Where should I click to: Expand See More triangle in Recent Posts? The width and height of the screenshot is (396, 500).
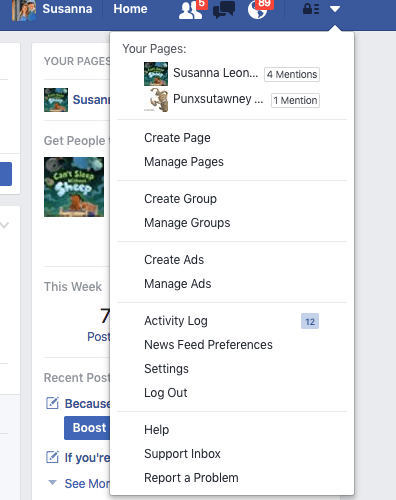point(52,482)
